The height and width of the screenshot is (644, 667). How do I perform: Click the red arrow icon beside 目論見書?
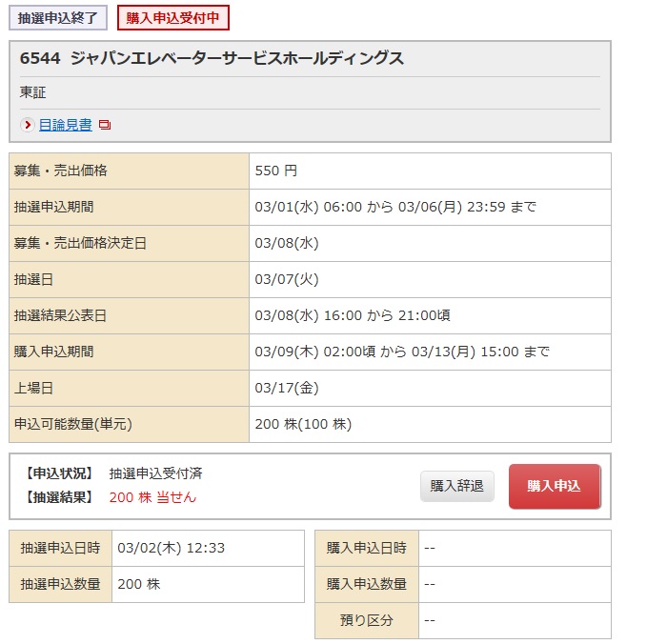pyautogui.click(x=28, y=125)
